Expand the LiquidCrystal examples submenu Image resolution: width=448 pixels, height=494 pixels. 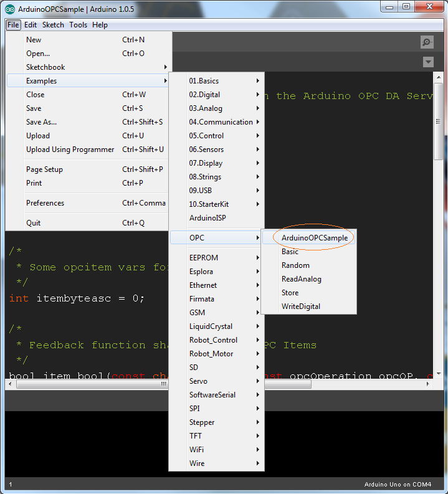pyautogui.click(x=216, y=326)
